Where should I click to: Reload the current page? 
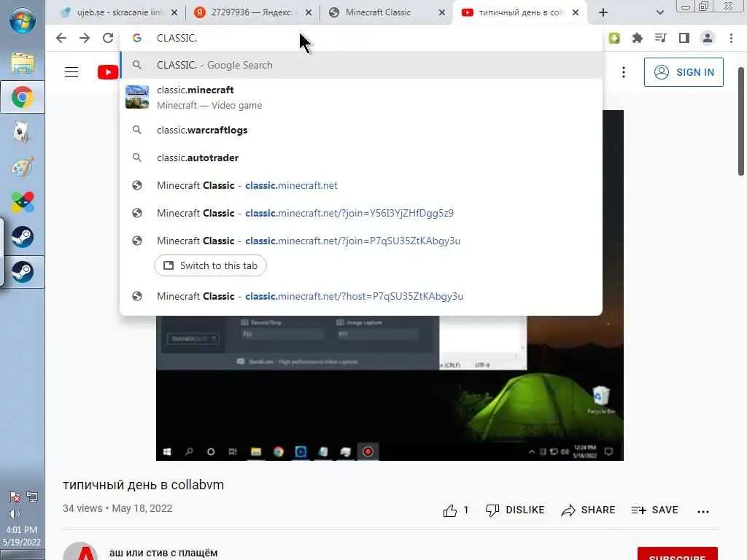click(x=108, y=38)
